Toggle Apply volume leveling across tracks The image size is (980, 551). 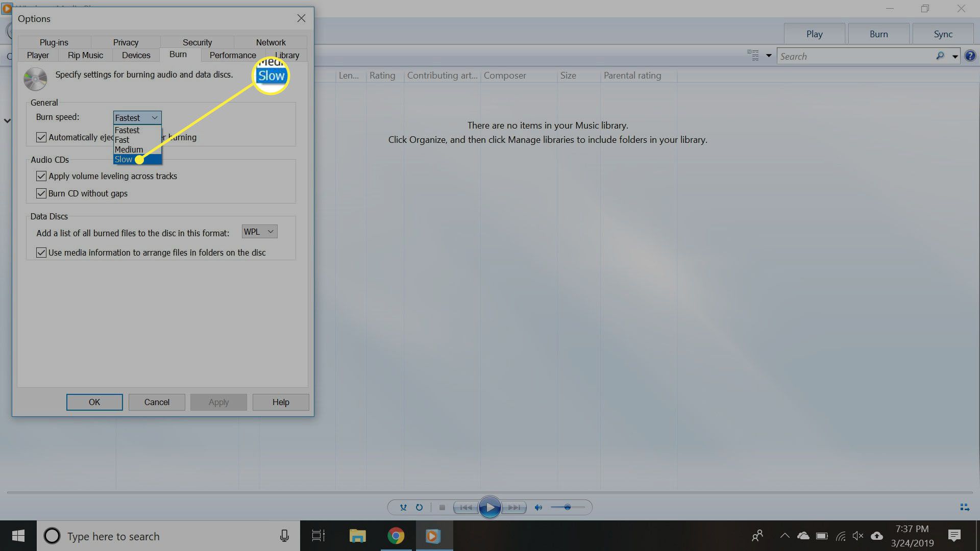tap(42, 176)
